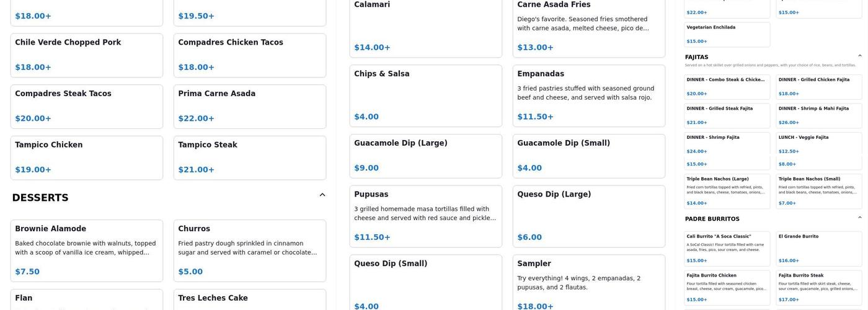
Task: Collapse the PADRE BURRITOS section chevron
Action: point(859,218)
